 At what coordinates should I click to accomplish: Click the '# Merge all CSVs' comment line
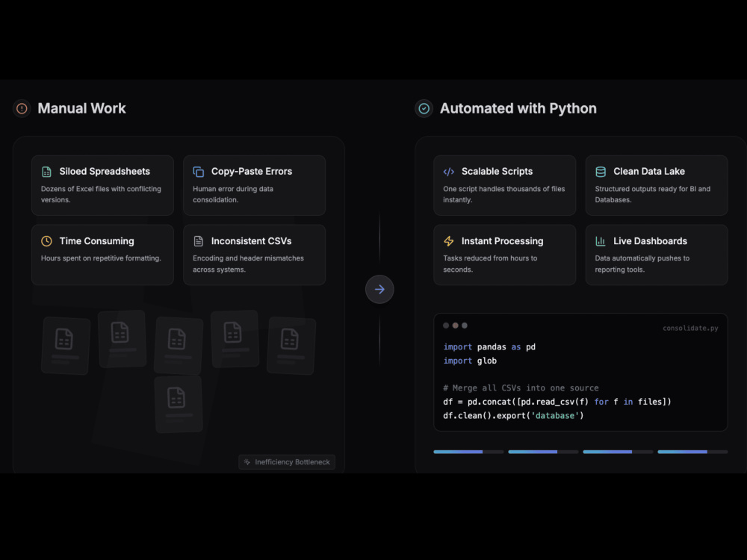pos(521,388)
